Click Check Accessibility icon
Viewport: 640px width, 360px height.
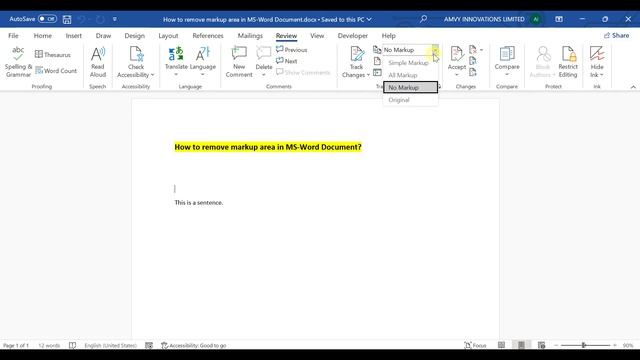(x=136, y=54)
